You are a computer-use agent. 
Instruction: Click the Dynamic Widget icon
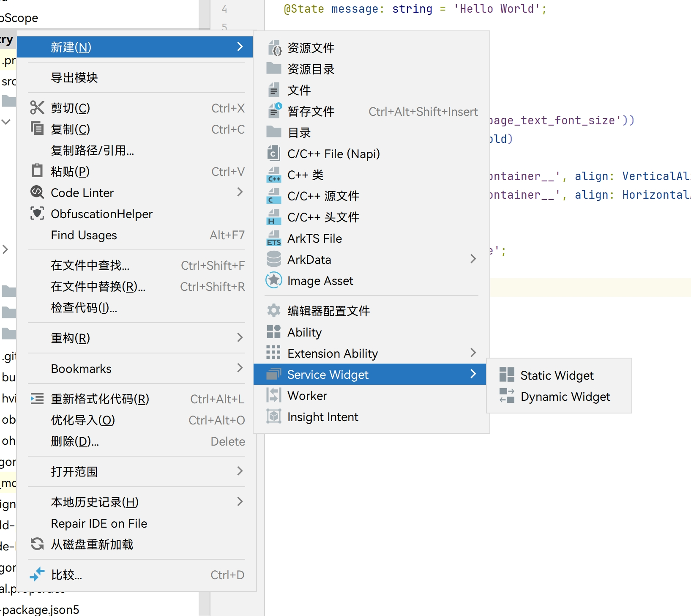506,396
